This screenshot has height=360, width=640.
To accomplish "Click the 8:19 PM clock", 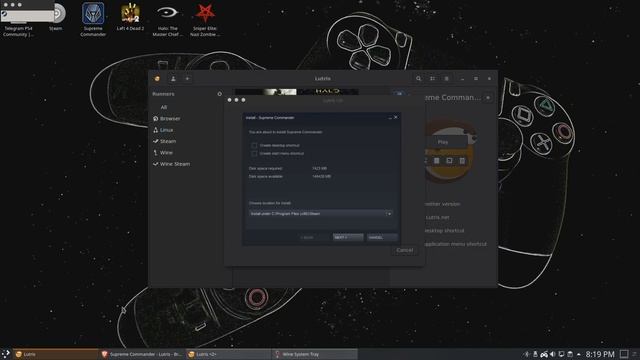I will click(x=600, y=354).
